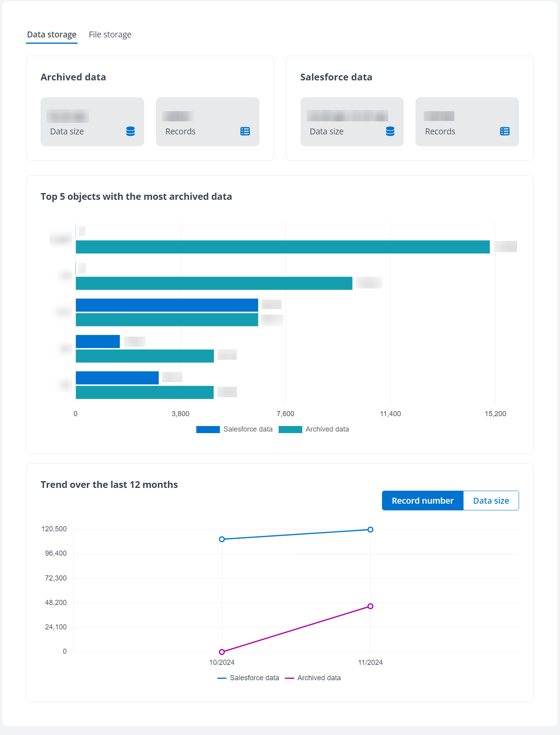This screenshot has height=735, width=560.
Task: Click the shortest thick blue Salesforce bar
Action: coord(98,342)
